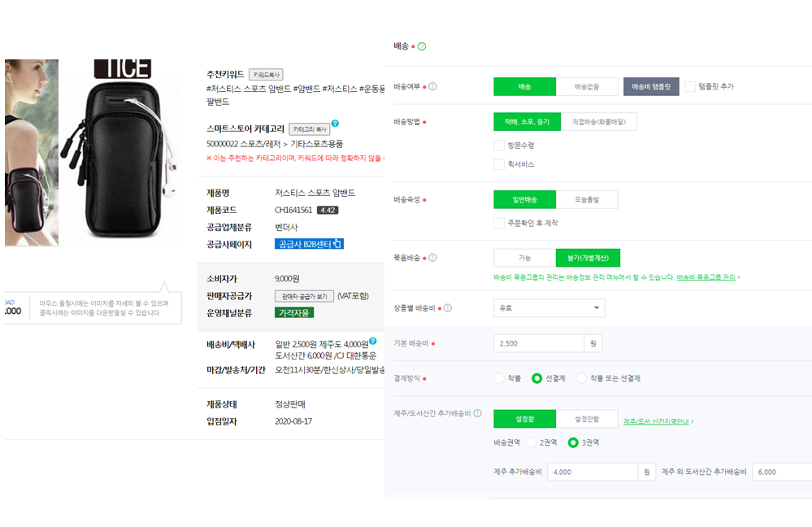Click the info icon beside 상품별 배송비

point(448,307)
